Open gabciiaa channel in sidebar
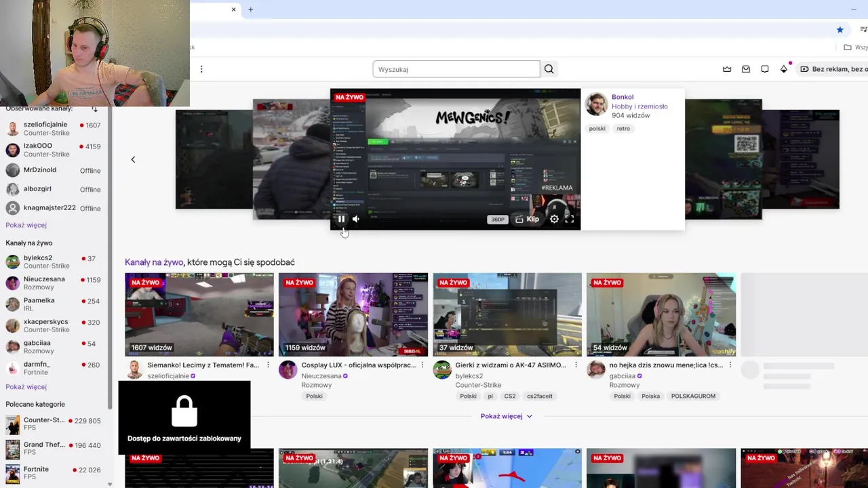868x488 pixels. point(54,346)
